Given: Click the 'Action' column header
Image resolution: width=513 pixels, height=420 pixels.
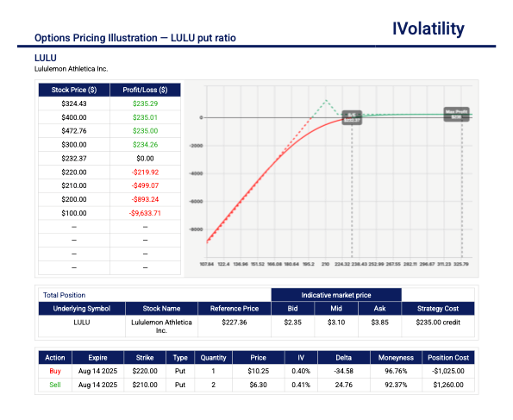Looking at the screenshot, I should [x=55, y=358].
